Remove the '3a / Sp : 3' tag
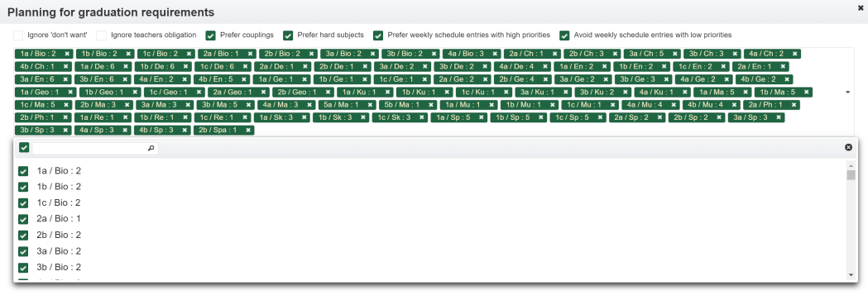 (779, 117)
